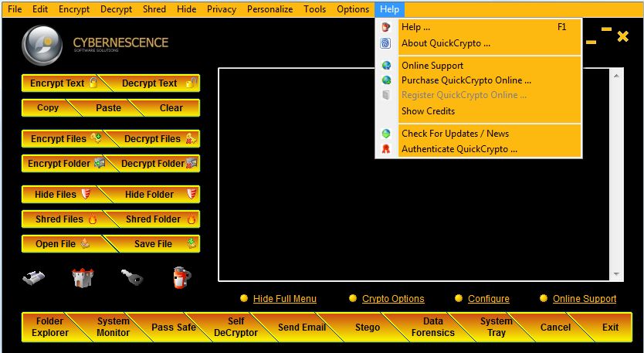
Task: Click the key icon on left panel
Action: pyautogui.click(x=132, y=277)
